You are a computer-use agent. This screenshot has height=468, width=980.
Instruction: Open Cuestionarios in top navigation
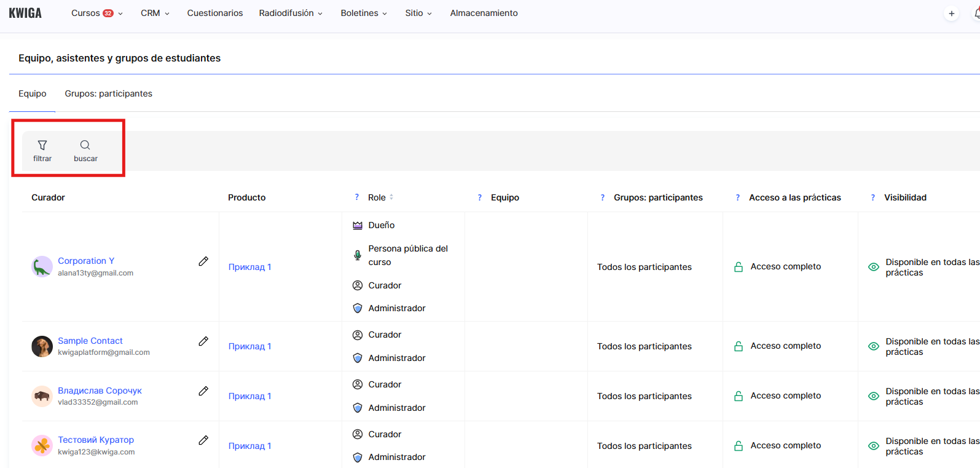[215, 13]
